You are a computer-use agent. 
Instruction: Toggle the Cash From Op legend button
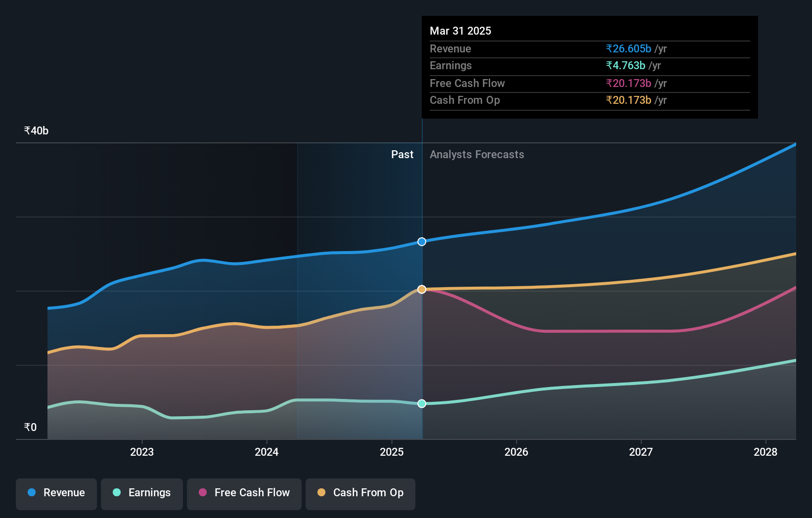click(361, 494)
